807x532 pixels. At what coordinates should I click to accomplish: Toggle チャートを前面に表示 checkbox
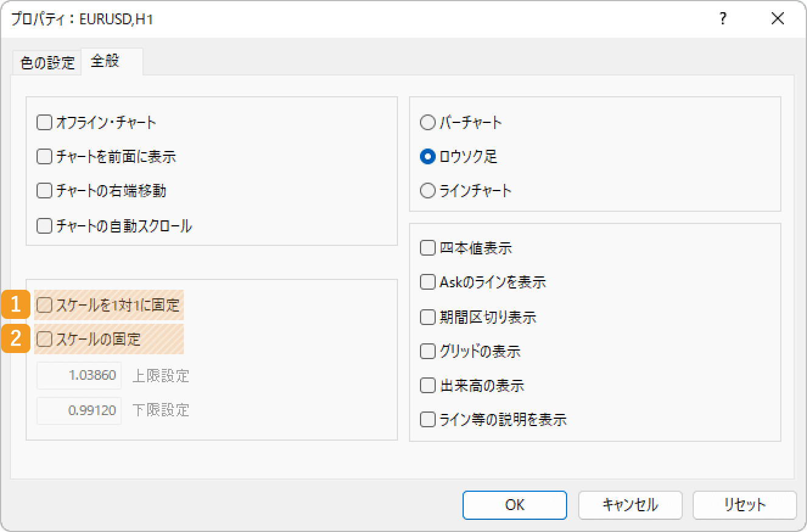coord(44,157)
